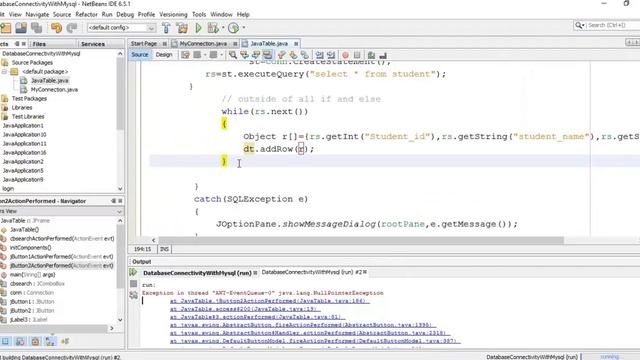Click the Debug Main Project icon
Image resolution: width=640 pixels, height=360 pixels.
213,28
